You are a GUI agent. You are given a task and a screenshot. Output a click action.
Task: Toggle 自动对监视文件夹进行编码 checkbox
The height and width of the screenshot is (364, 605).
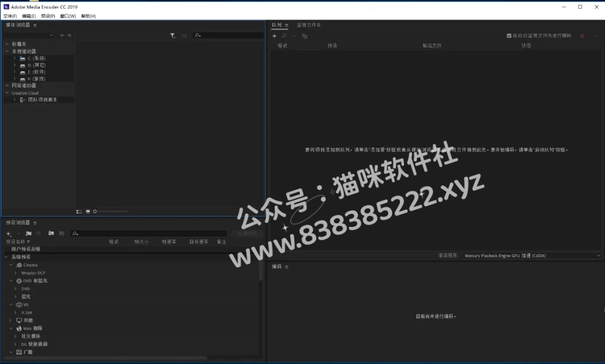click(509, 36)
